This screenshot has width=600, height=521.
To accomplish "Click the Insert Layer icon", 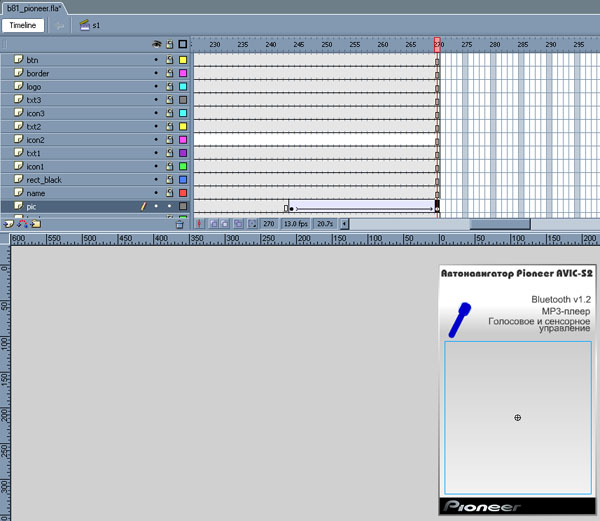I will (8, 224).
